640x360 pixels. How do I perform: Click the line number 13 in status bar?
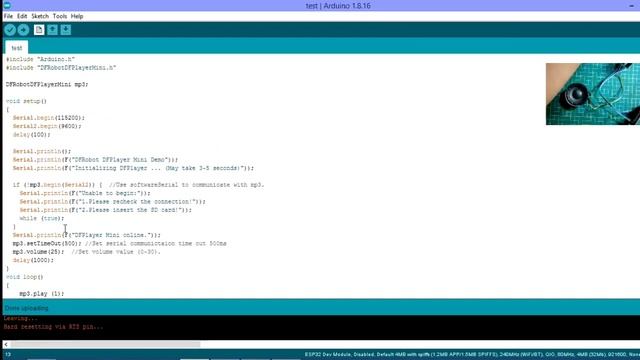(8, 355)
